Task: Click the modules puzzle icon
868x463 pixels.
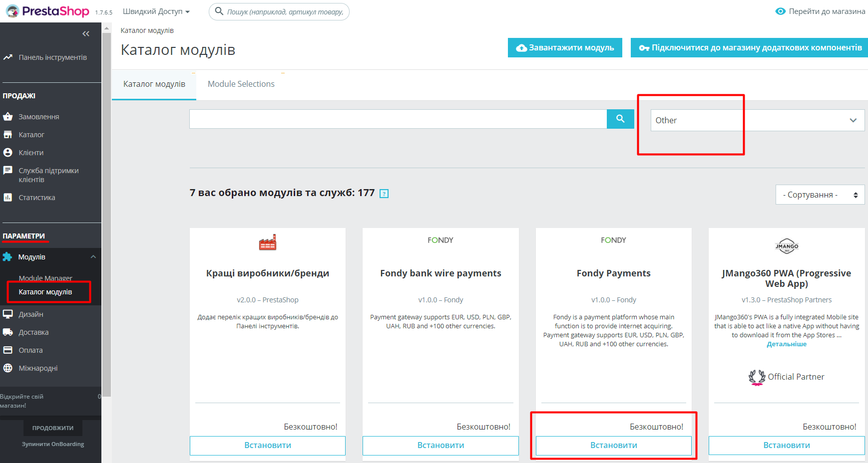Action: [x=7, y=257]
